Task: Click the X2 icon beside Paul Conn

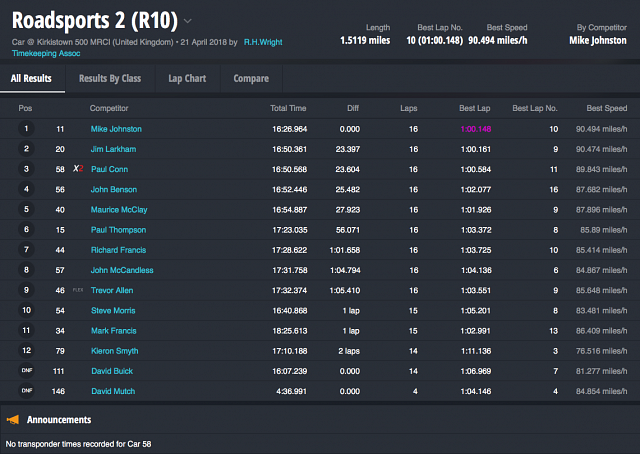Action: [x=77, y=169]
